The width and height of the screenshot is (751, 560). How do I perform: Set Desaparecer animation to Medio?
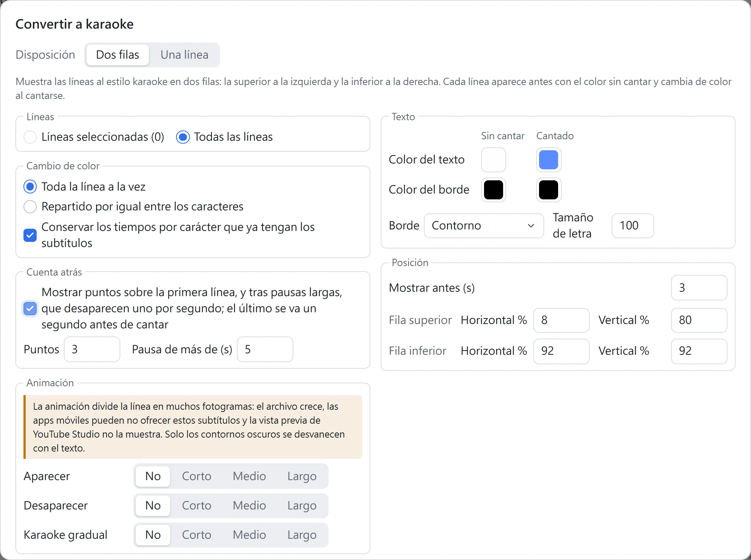tap(249, 506)
